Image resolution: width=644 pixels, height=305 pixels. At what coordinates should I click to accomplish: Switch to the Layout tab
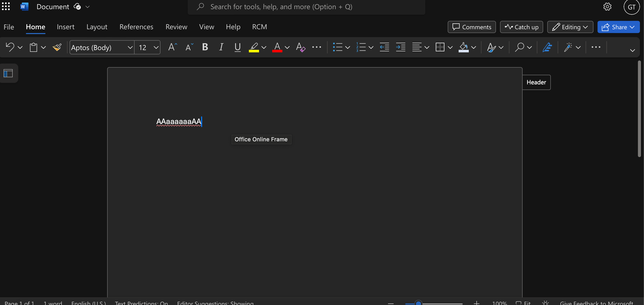(x=97, y=27)
